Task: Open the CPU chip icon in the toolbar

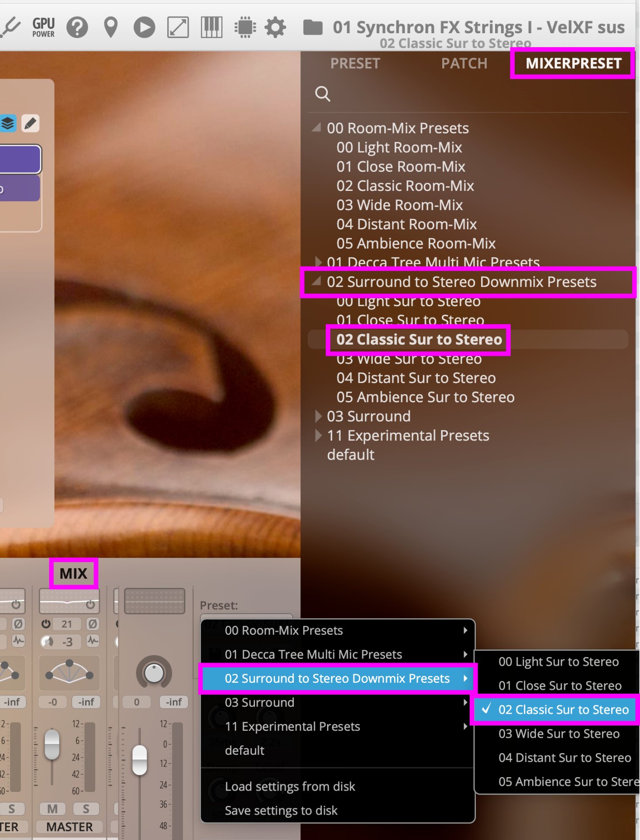Action: 245,28
